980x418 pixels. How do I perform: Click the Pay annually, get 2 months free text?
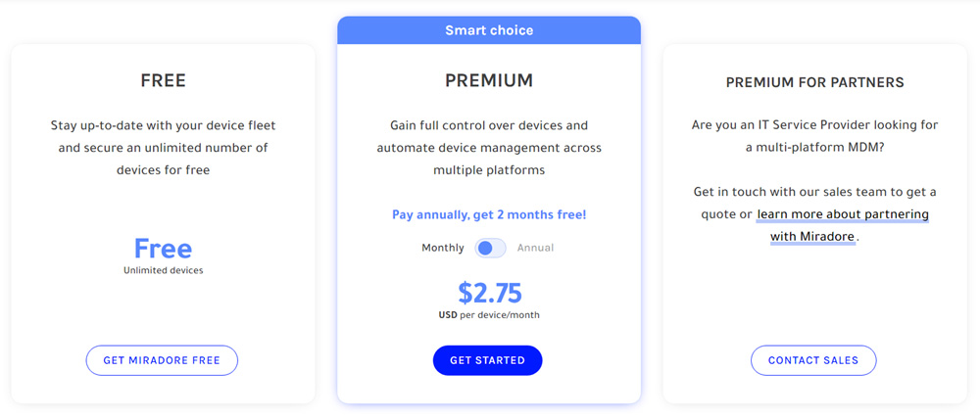pos(489,214)
